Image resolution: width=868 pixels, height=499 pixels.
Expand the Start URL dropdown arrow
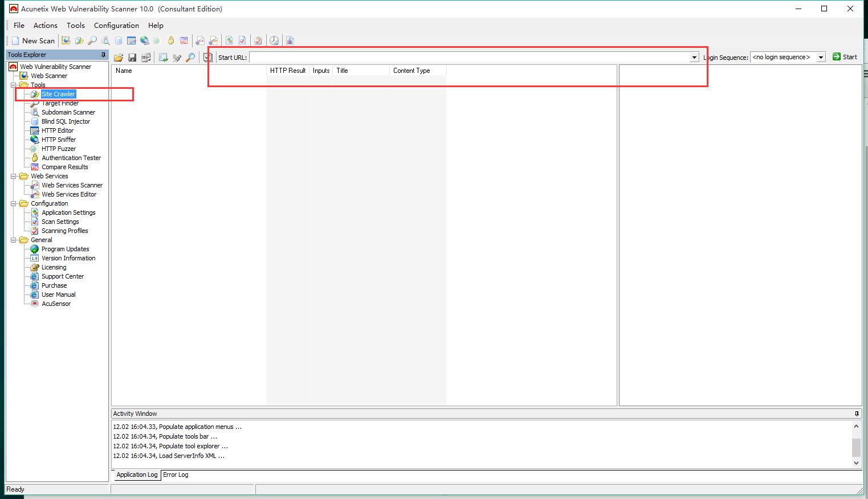pyautogui.click(x=694, y=58)
